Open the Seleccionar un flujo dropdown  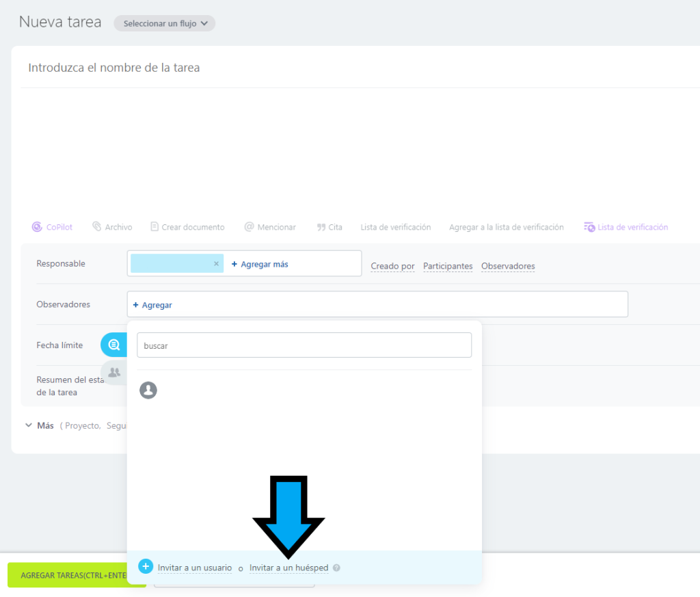click(165, 23)
